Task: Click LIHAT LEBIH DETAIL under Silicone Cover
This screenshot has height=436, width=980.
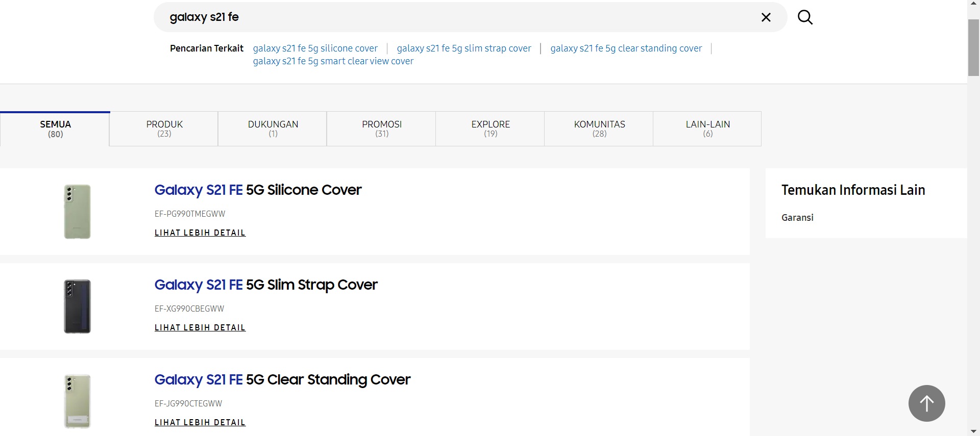Action: [x=200, y=233]
